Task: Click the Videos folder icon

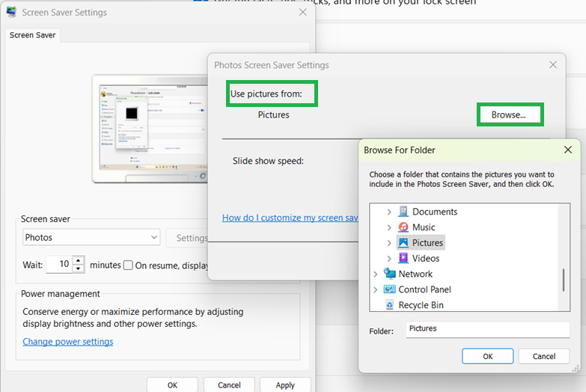Action: coord(403,258)
